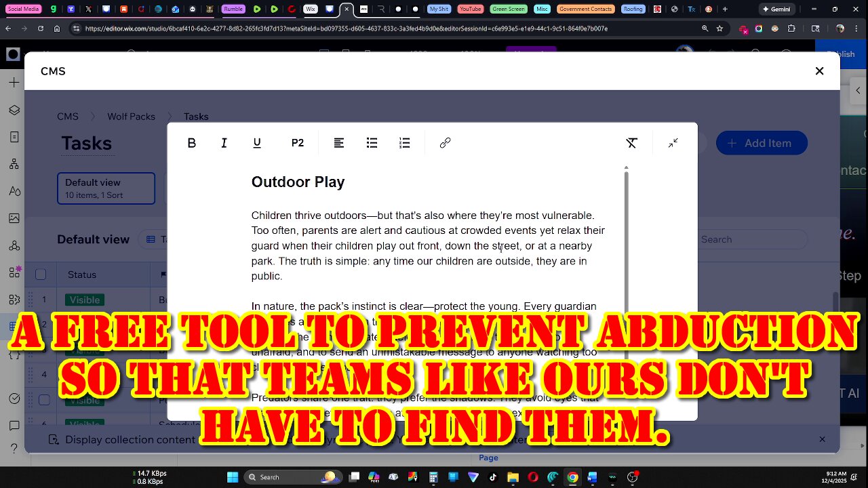Viewport: 868px width, 488px height.
Task: Open the YouTube tab group
Action: tap(471, 9)
